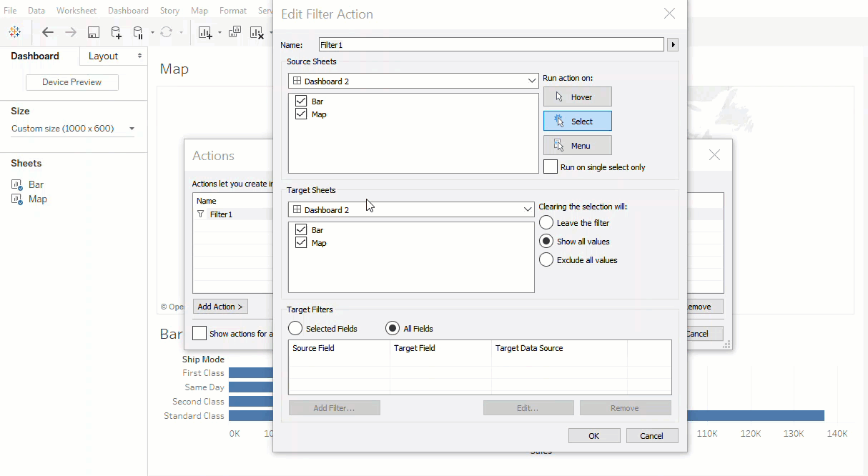Select the Leave the filter radio option
Viewport: 868px width, 476px height.
[546, 223]
